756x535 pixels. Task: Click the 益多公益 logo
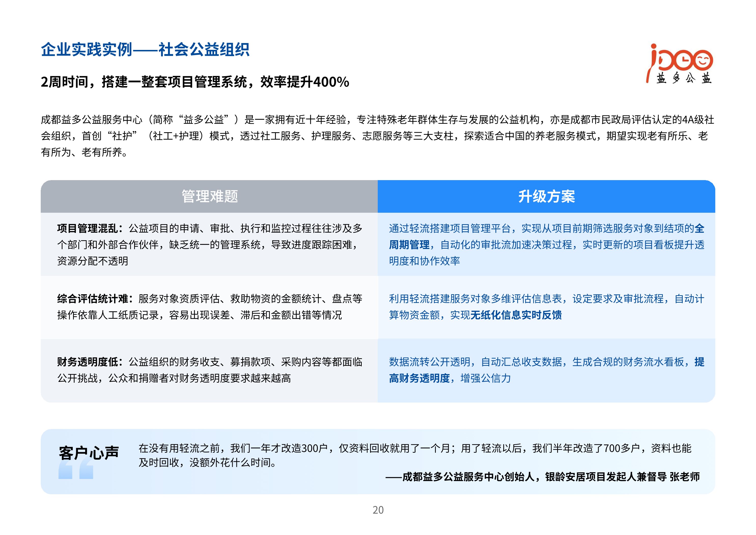pyautogui.click(x=679, y=63)
